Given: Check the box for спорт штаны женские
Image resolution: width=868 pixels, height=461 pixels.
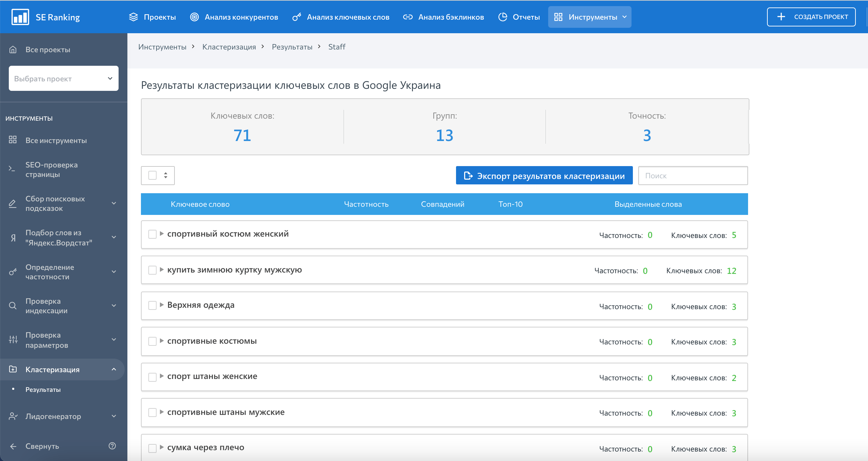Looking at the screenshot, I should click(x=152, y=377).
